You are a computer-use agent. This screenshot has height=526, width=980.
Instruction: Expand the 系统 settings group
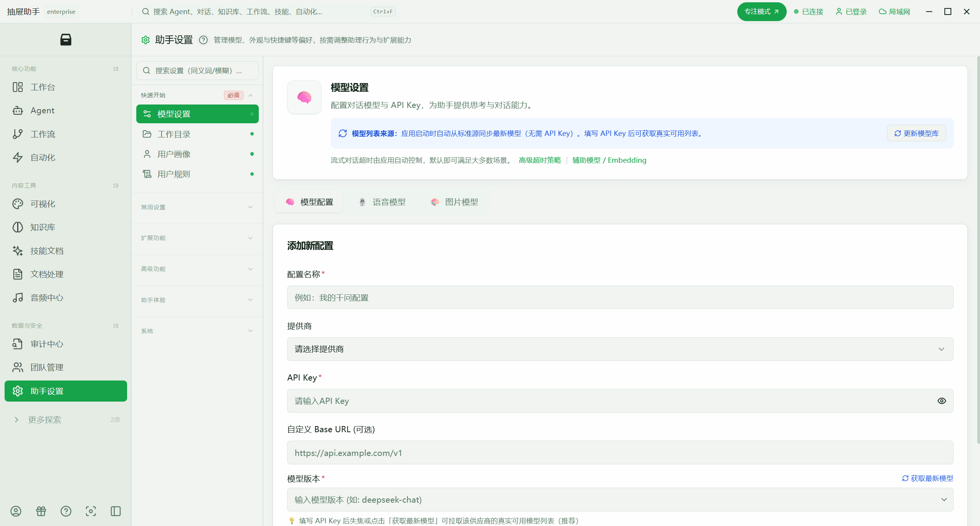[x=198, y=331]
